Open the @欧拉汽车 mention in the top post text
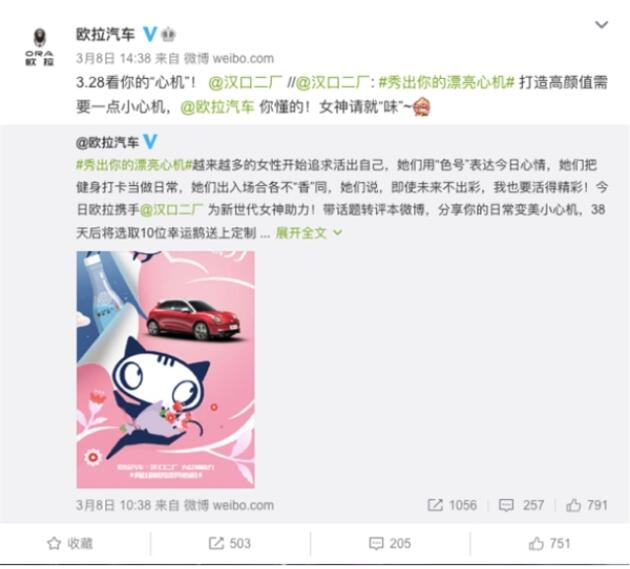The image size is (630, 569). (217, 107)
